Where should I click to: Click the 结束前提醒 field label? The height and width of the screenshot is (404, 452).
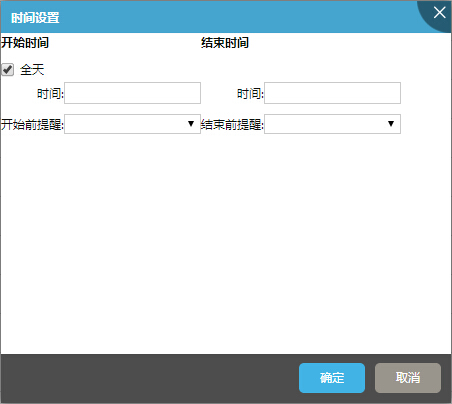(x=232, y=125)
